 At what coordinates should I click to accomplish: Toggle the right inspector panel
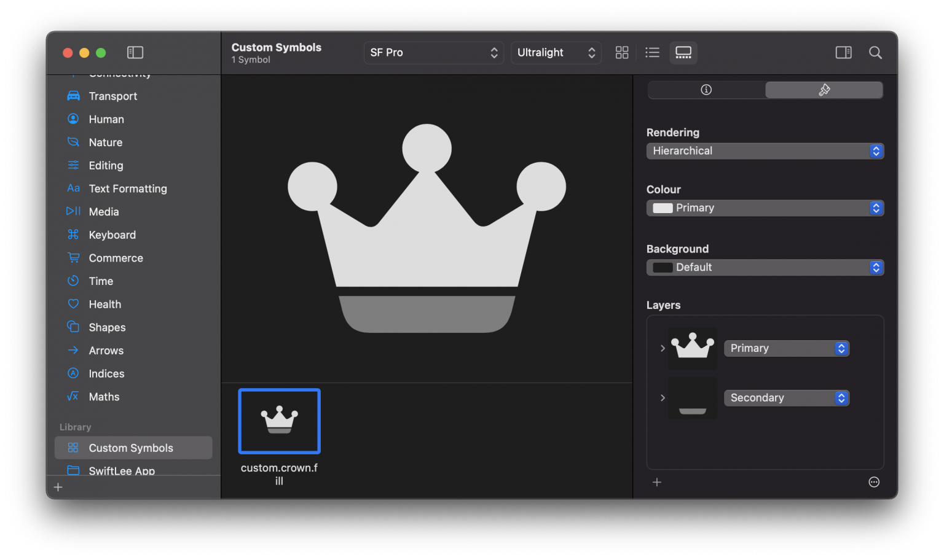[x=843, y=53]
